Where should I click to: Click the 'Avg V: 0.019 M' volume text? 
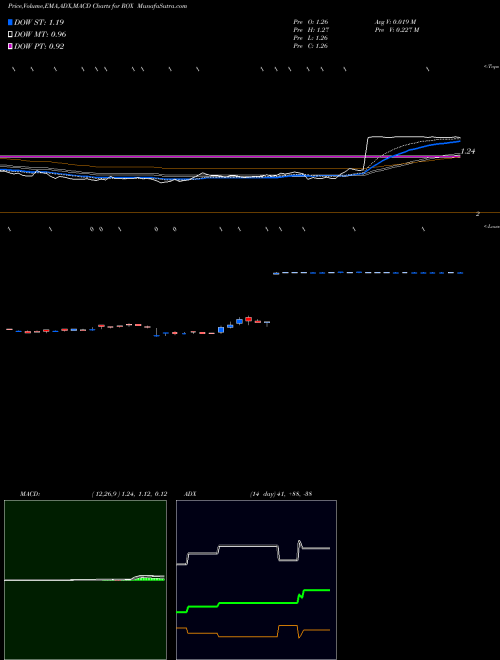point(395,22)
